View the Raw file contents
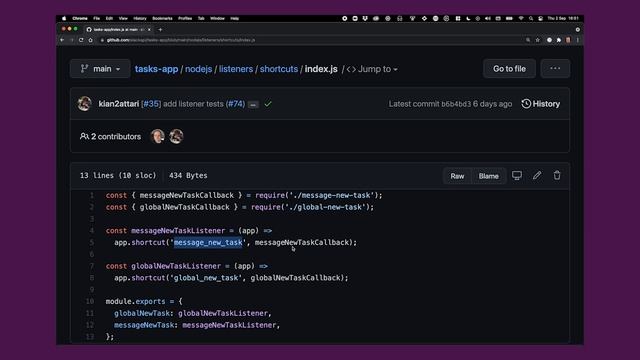This screenshot has height=360, width=640. point(457,176)
